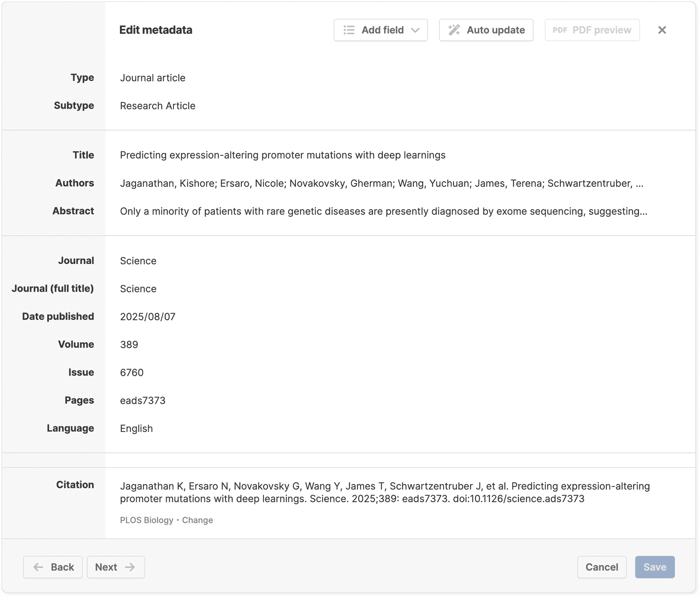The height and width of the screenshot is (597, 700).
Task: Click the Auto update magic wand icon
Action: [454, 30]
